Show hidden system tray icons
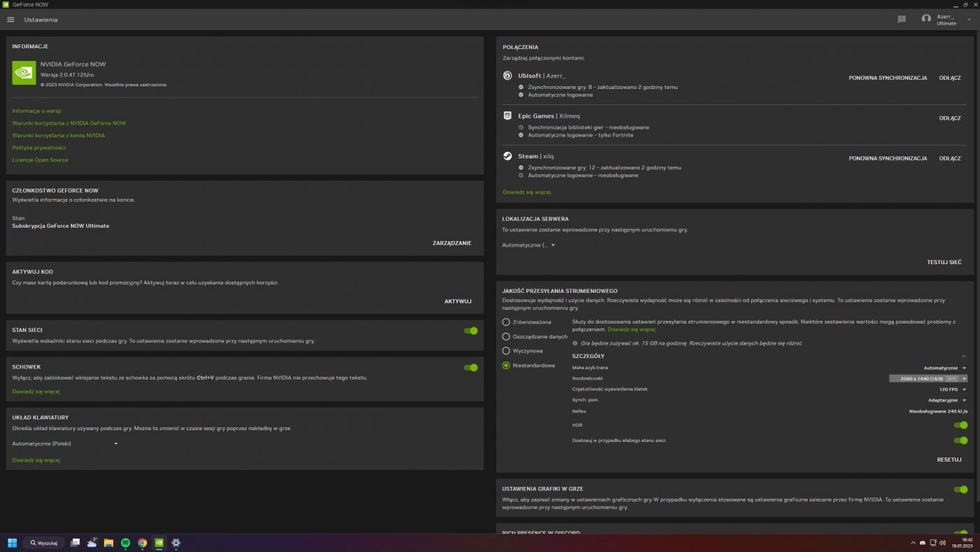 (x=913, y=543)
